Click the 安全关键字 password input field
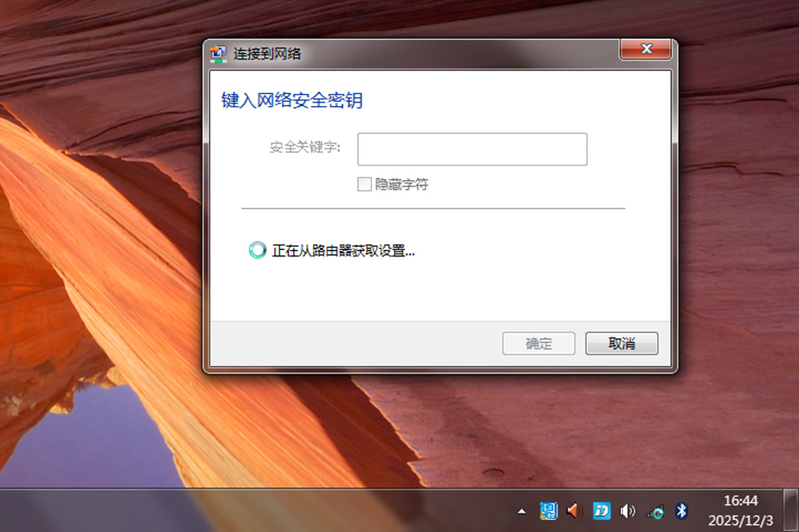Screen dimensions: 799x532 pos(472,149)
